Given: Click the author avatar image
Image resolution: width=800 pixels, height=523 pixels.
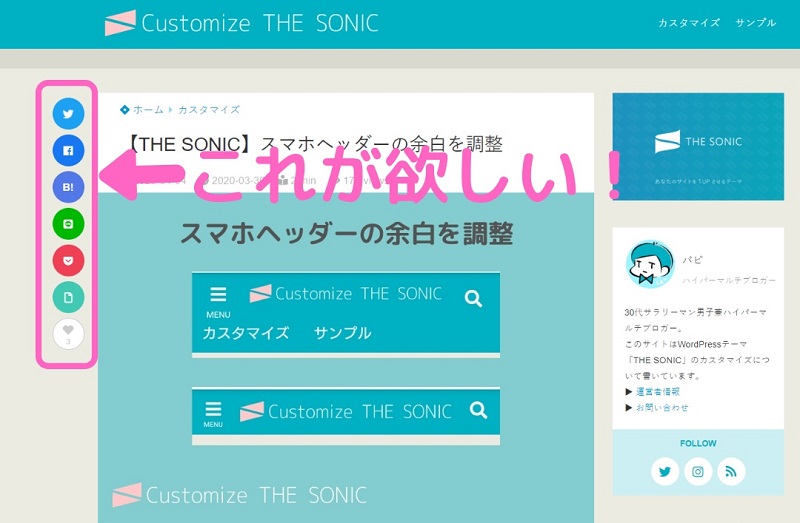Looking at the screenshot, I should click(x=650, y=264).
